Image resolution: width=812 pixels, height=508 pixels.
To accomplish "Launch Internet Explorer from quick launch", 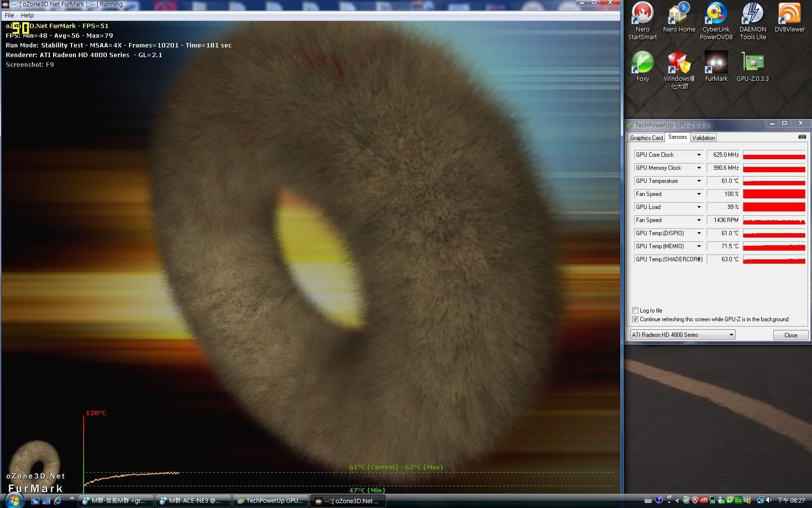I will coord(58,501).
